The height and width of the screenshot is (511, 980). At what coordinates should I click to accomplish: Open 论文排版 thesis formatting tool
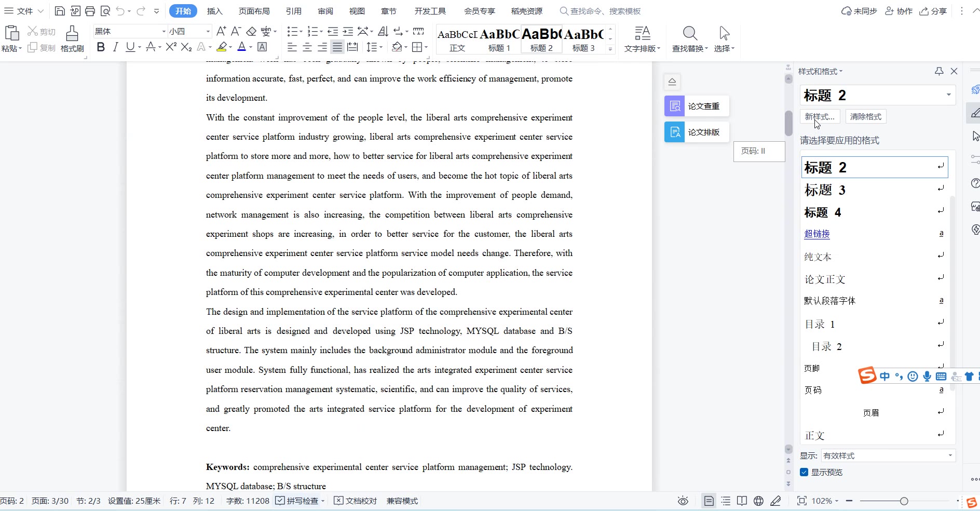(x=697, y=132)
